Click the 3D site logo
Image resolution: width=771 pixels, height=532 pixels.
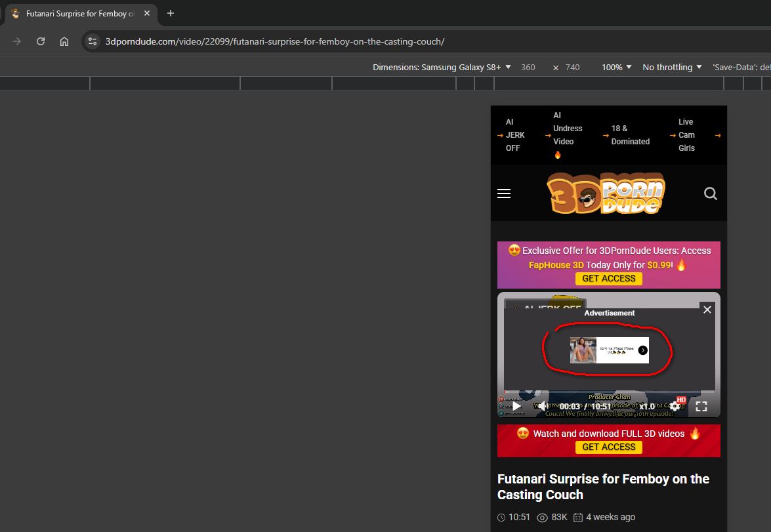click(606, 194)
